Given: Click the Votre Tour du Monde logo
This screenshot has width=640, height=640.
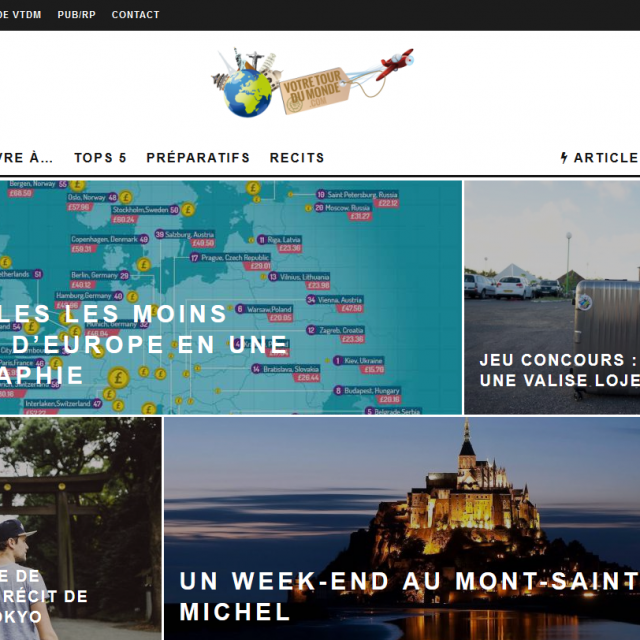Looking at the screenshot, I should click(x=312, y=82).
